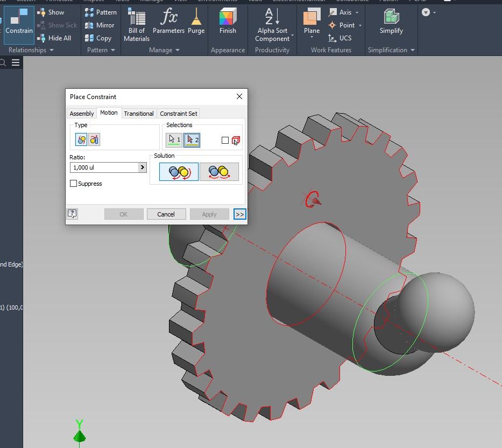The image size is (502, 448).
Task: Click the Finish appearance icon
Action: [228, 17]
